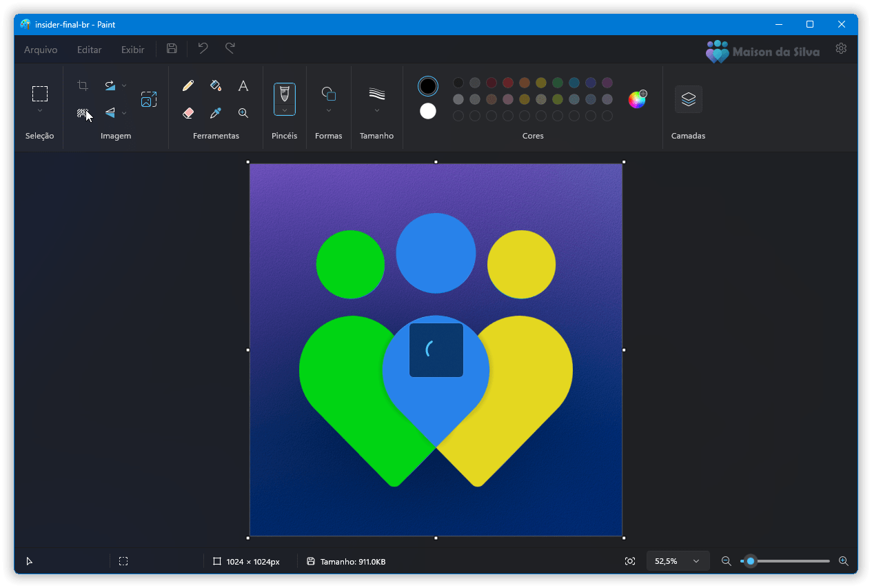
Task: Activate the Text tool
Action: point(243,85)
